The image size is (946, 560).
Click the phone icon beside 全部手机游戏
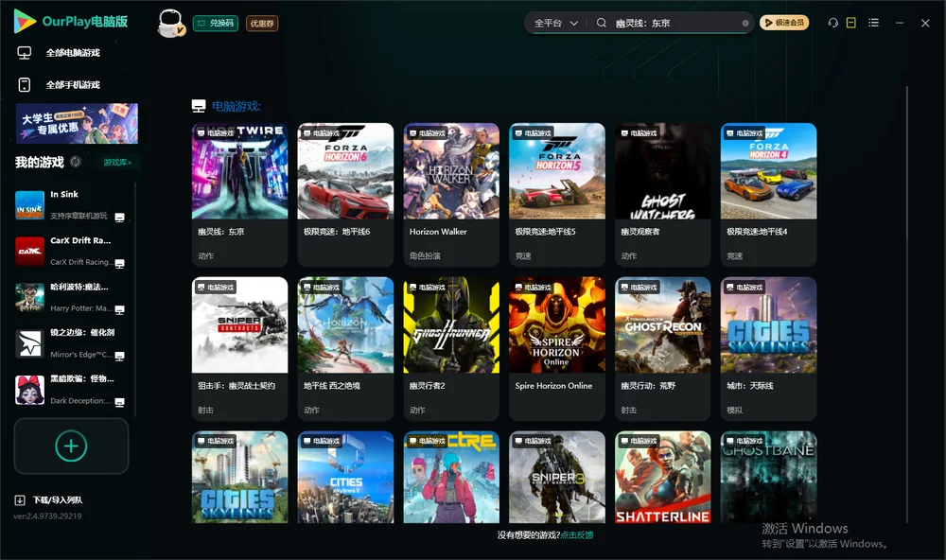point(25,85)
